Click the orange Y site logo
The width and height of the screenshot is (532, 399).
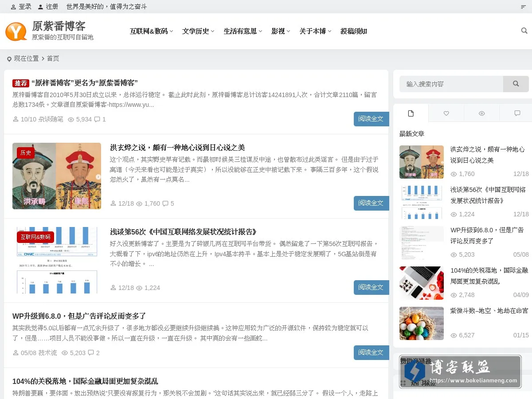click(16, 31)
